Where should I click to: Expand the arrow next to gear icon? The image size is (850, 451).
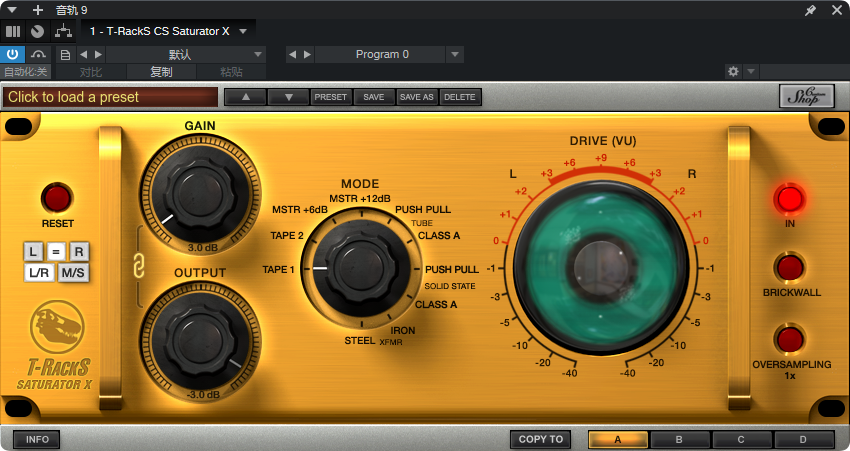[x=751, y=72]
